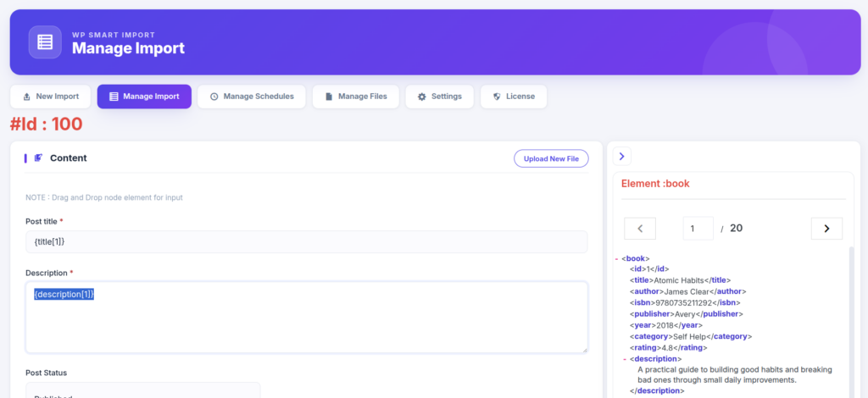Click the total count '20' text
The image size is (868, 398).
point(737,228)
